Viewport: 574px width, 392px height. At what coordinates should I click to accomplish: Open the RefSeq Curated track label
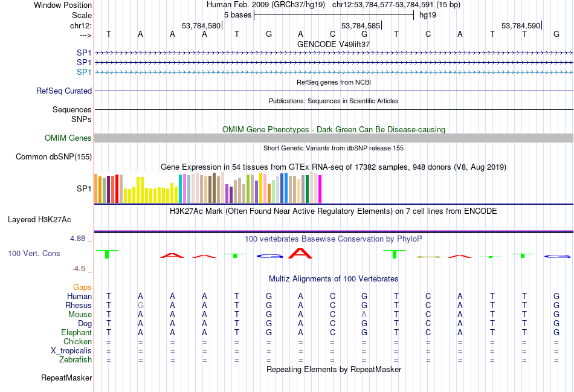[x=64, y=91]
